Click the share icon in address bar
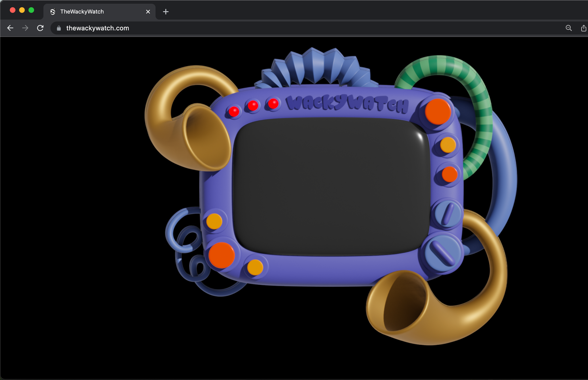588x380 pixels. [583, 28]
